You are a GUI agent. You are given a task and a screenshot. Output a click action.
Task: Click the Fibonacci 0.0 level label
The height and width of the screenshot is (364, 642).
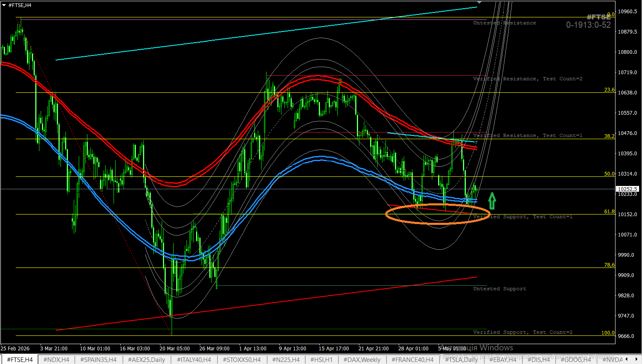611,14
